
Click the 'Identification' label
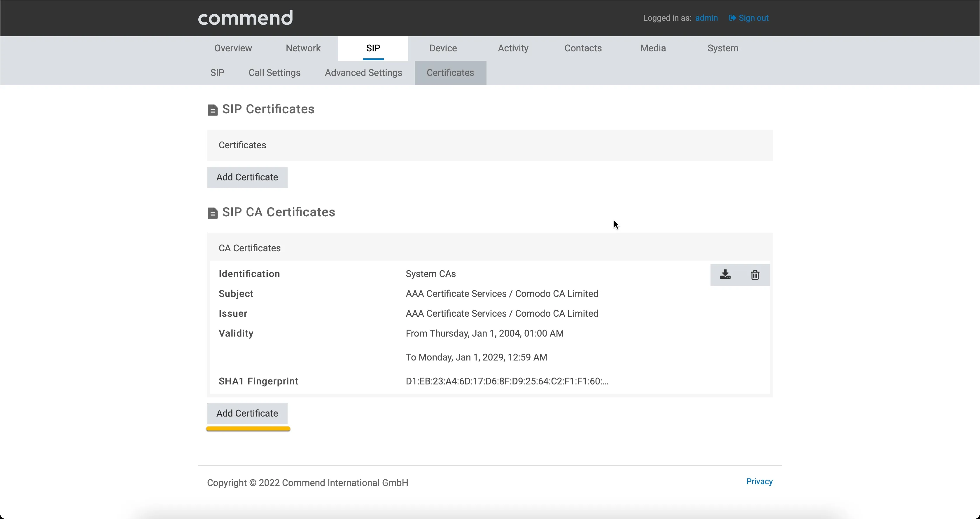[249, 274]
